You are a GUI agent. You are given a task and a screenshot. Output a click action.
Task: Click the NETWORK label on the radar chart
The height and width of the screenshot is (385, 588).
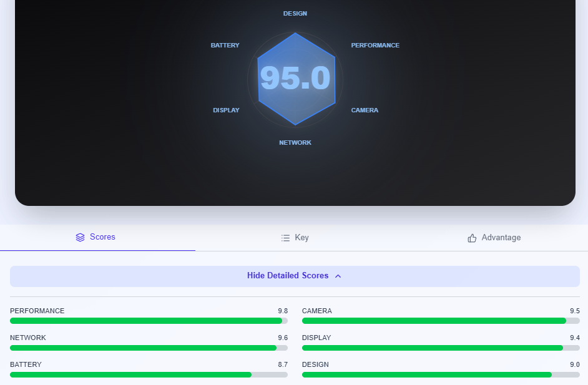coord(295,142)
